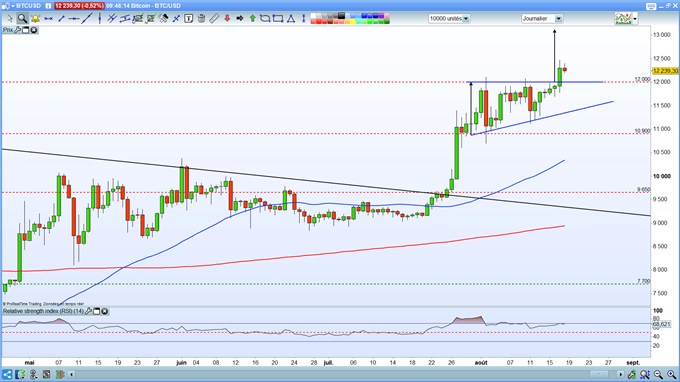This screenshot has height=382, width=680.
Task: Zoom out with the minus magnifier
Action: (658, 375)
